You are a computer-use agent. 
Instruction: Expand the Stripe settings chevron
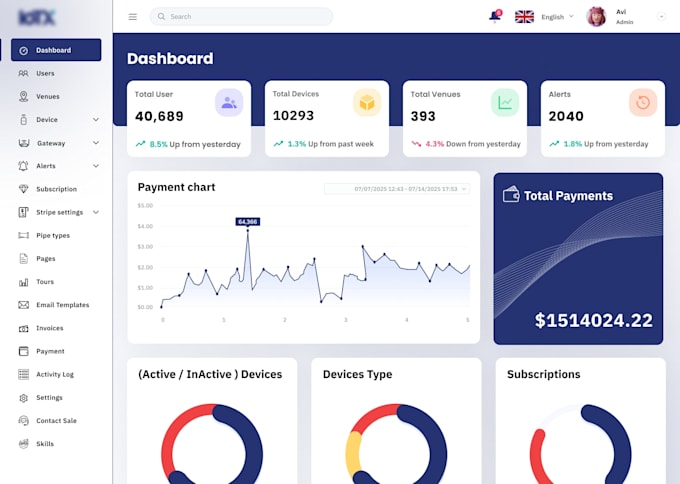tap(96, 212)
